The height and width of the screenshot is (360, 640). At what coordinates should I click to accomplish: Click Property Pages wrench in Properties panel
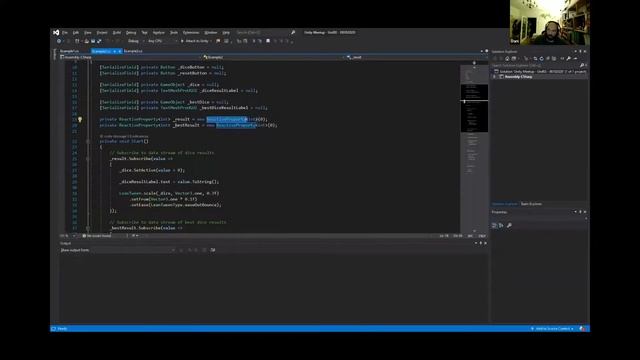point(509,225)
